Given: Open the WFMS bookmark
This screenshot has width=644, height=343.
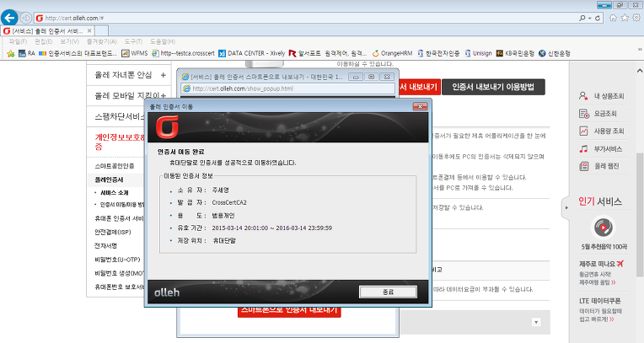Looking at the screenshot, I should [135, 53].
